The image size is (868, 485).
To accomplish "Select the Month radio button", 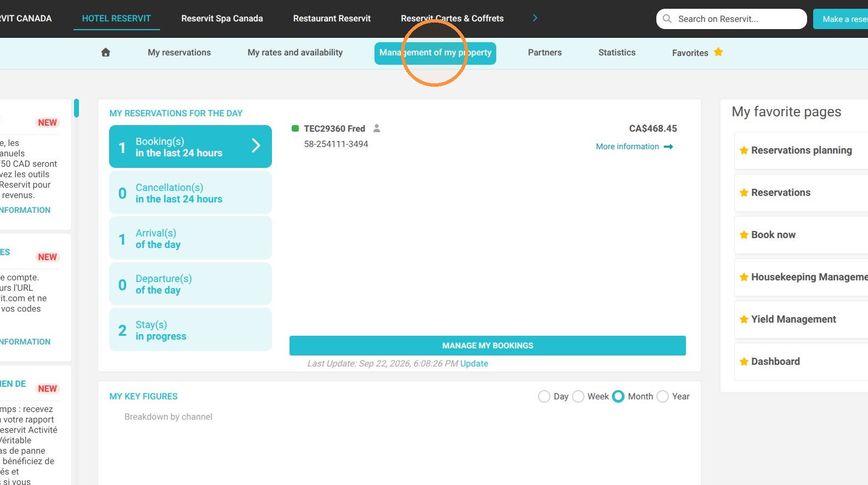I will point(618,396).
